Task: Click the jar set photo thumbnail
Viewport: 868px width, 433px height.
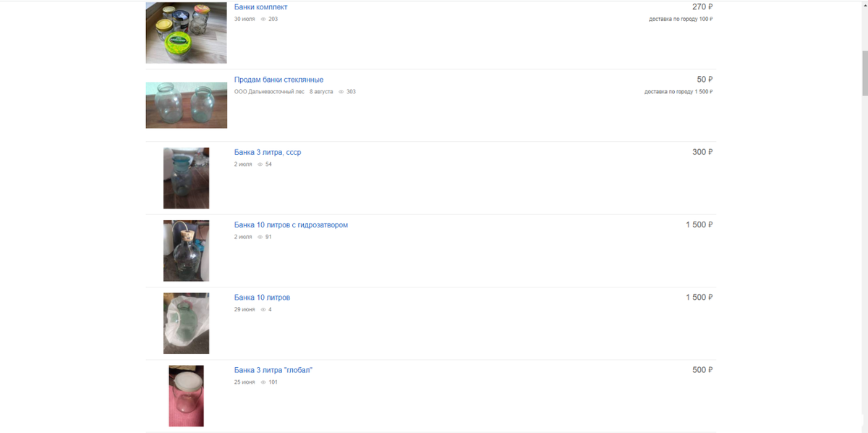Action: click(187, 33)
